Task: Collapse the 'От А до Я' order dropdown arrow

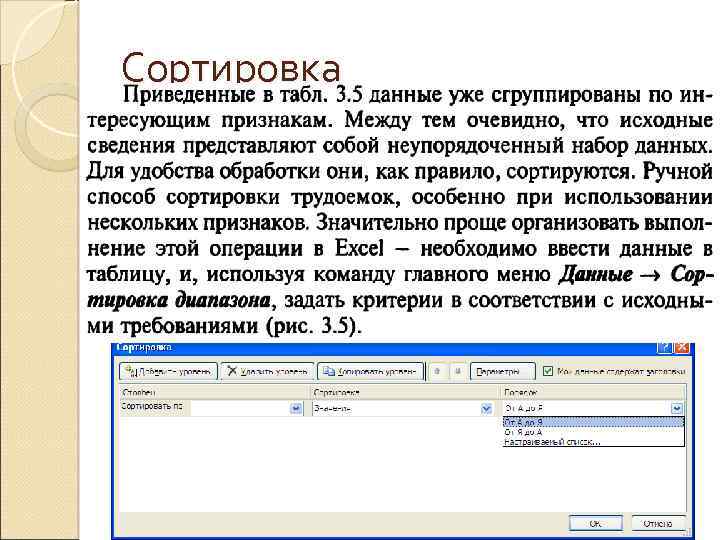Action: tap(677, 408)
